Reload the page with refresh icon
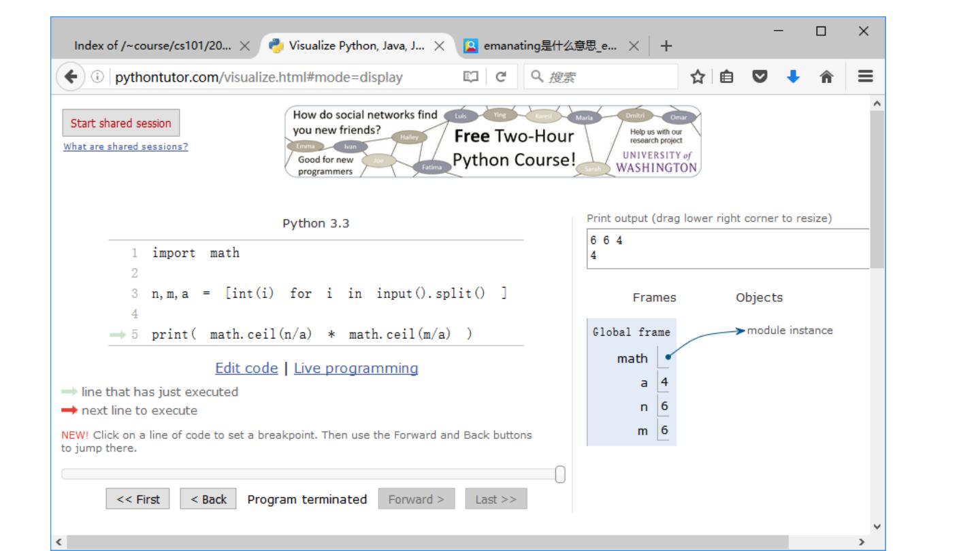The width and height of the screenshot is (980, 551). coord(500,78)
